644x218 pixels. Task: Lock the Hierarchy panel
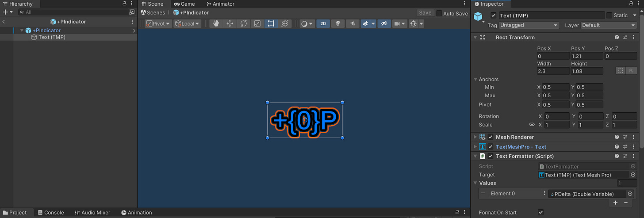click(124, 4)
